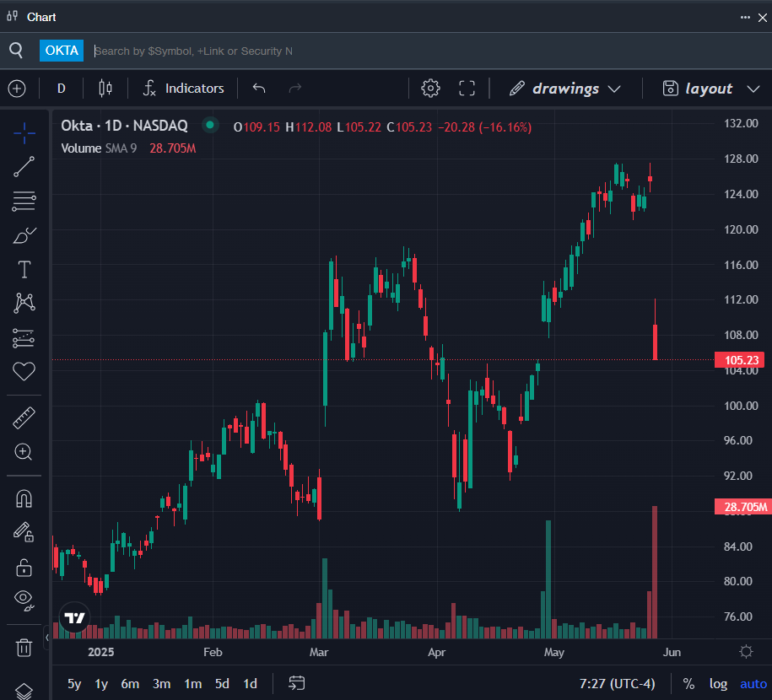Toggle stay in drawing mode
Viewport: 772px width, 700px height.
(24, 532)
